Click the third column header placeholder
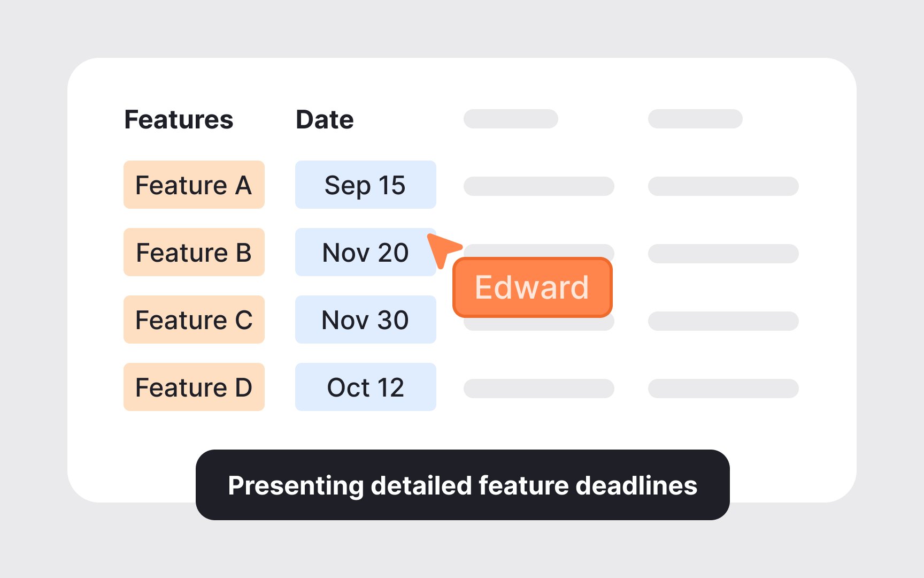Screen dimensions: 924x578 click(x=511, y=119)
